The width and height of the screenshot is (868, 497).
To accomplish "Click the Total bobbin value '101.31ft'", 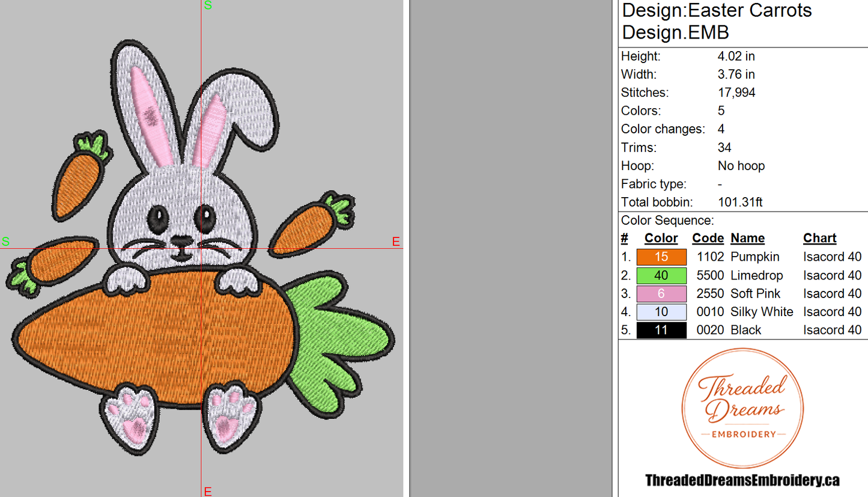I will coord(741,203).
